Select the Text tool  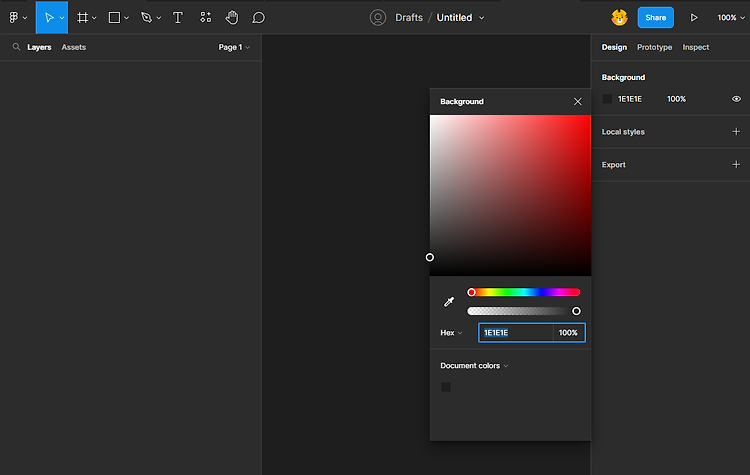(177, 18)
